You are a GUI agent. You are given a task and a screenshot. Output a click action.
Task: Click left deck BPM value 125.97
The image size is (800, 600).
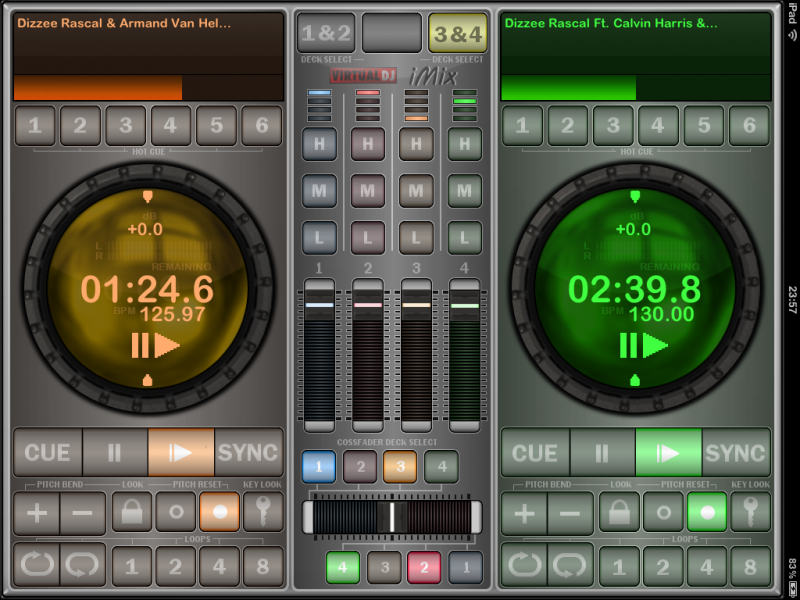tap(172, 314)
